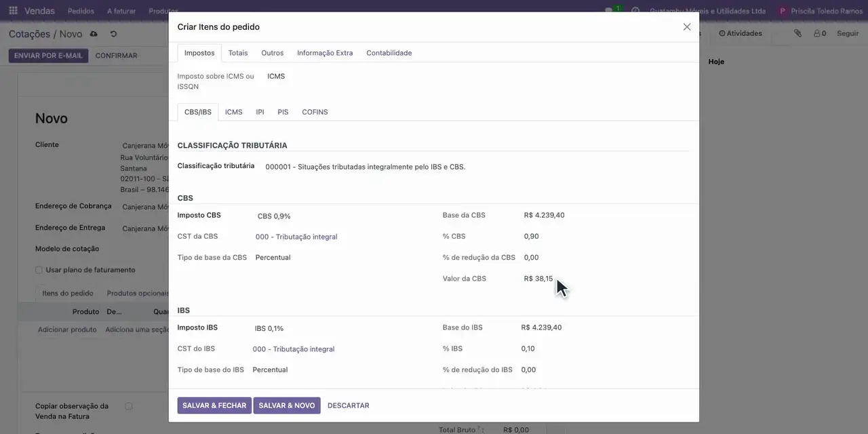Viewport: 868px width, 434px height.
Task: Click the Descartar button
Action: pos(349,406)
